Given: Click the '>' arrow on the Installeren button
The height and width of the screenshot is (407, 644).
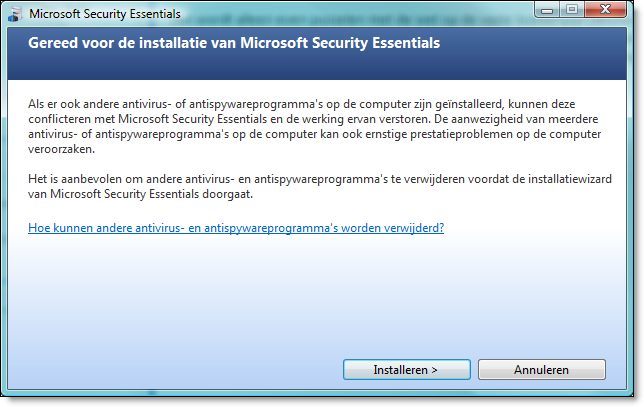Looking at the screenshot, I should tap(434, 370).
